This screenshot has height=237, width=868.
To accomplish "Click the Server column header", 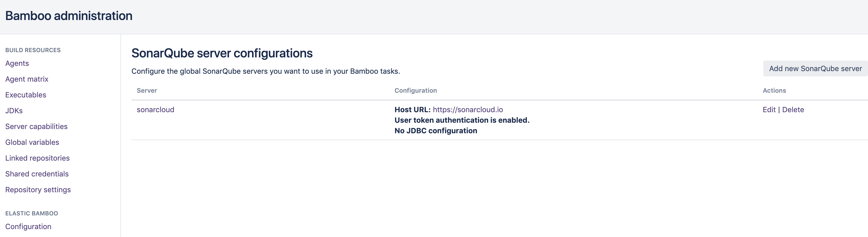I will click(147, 91).
